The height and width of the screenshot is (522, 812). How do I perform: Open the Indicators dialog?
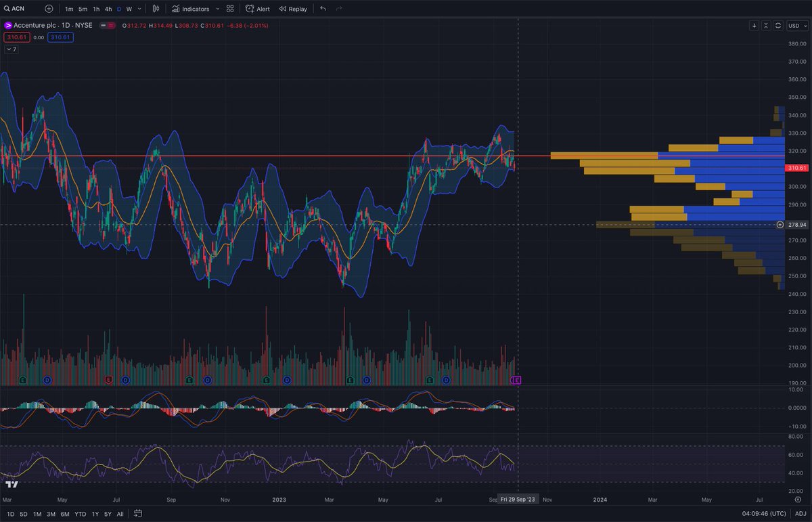point(190,9)
